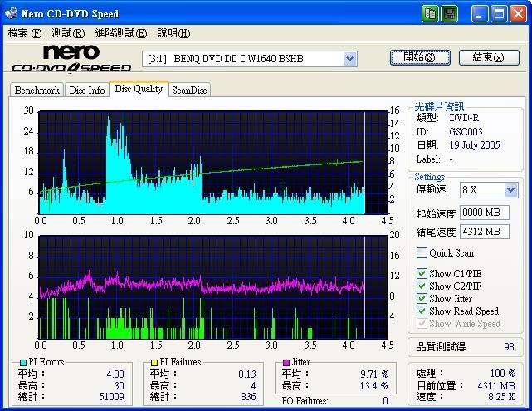Click the quality score value 98

[x=509, y=347]
